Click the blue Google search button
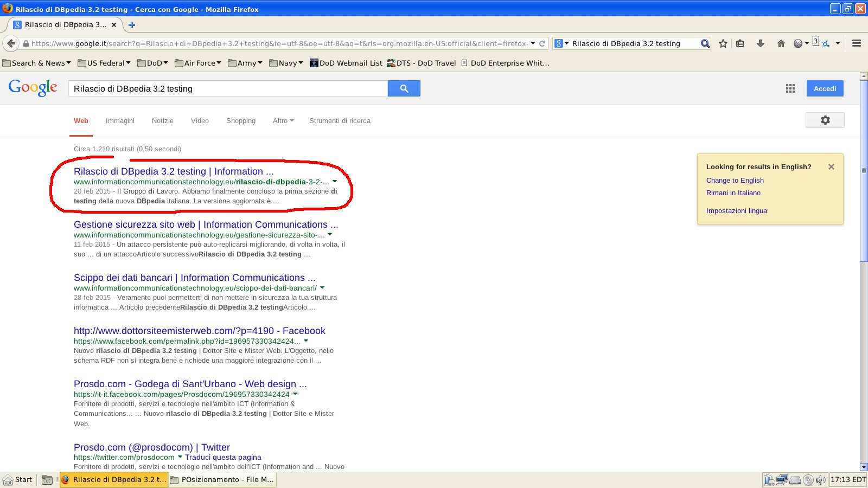 [404, 88]
